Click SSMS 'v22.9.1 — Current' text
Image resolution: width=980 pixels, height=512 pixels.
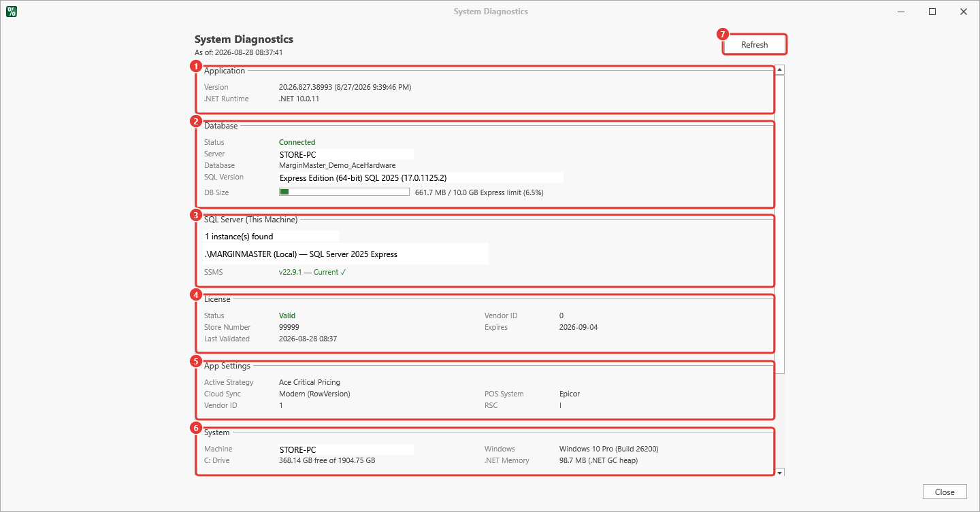pyautogui.click(x=312, y=272)
